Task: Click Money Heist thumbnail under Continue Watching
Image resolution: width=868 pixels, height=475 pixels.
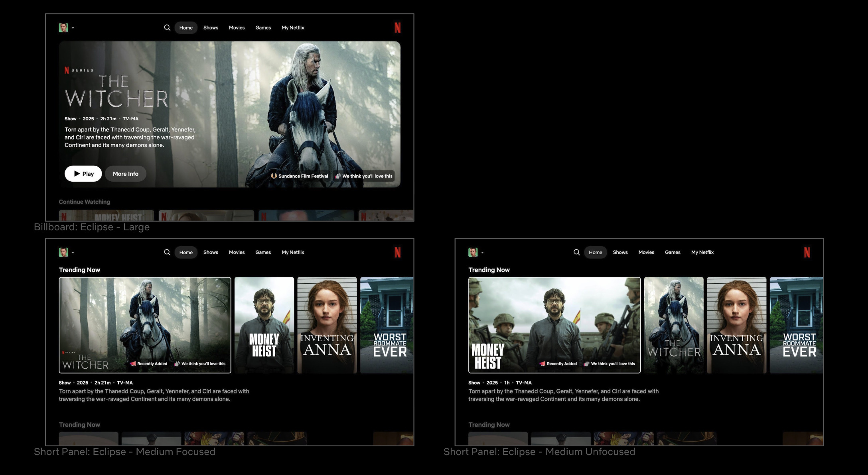Action: pyautogui.click(x=106, y=216)
